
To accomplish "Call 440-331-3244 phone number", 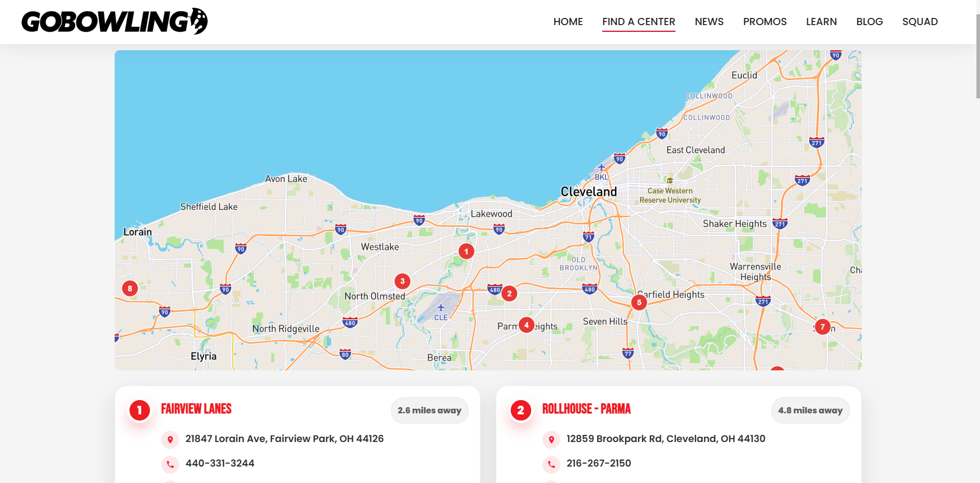I will [220, 464].
